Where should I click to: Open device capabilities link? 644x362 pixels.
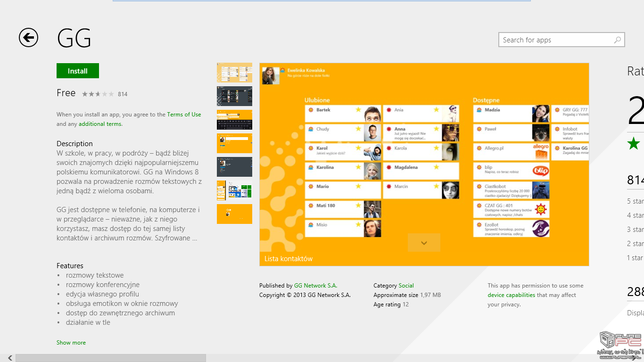coord(511,295)
